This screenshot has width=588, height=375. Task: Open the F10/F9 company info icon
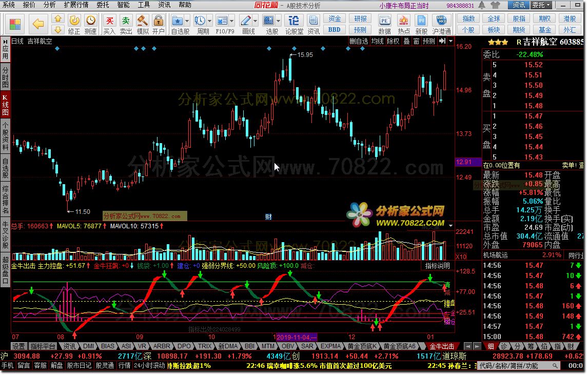(222, 20)
